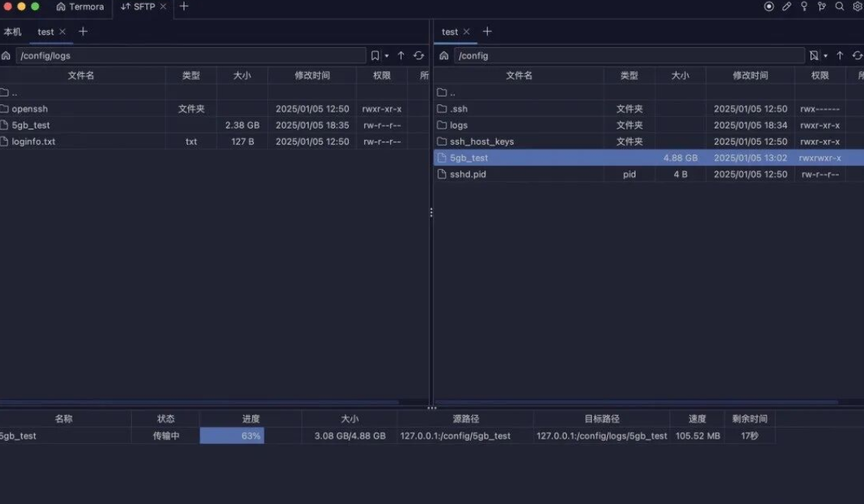
Task: Go up one directory in right pane
Action: pyautogui.click(x=840, y=56)
